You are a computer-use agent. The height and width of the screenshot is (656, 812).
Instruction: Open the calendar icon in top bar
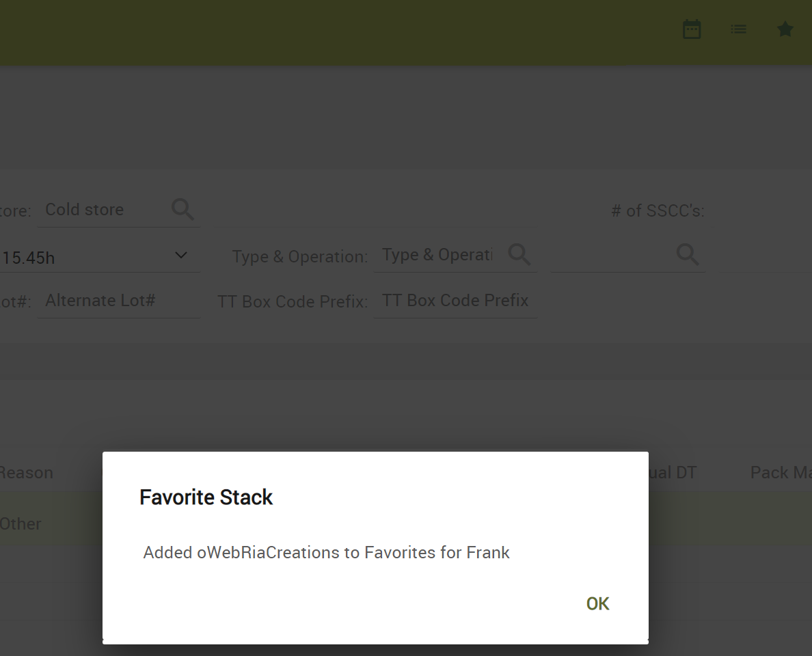[691, 29]
